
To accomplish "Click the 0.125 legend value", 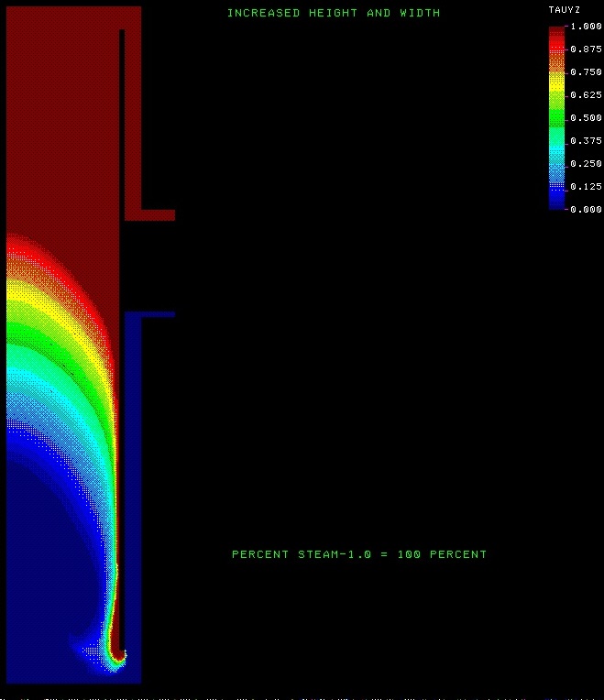I will click(x=587, y=186).
